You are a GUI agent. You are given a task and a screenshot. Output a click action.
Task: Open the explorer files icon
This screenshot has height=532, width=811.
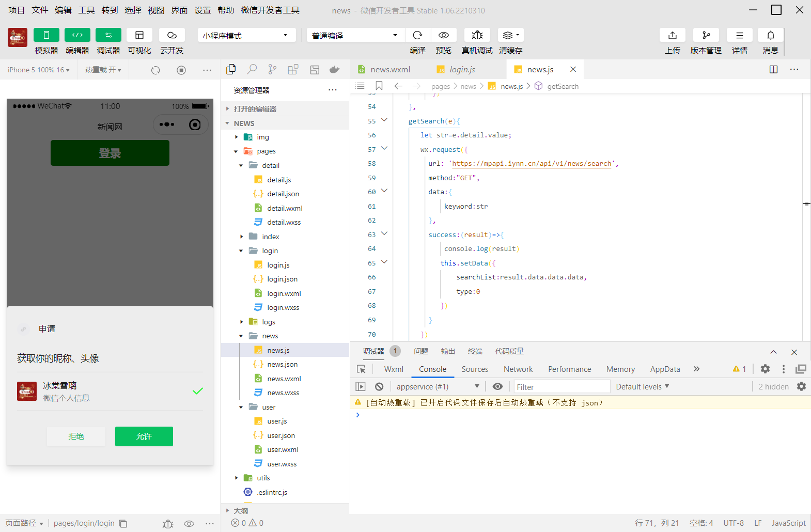click(x=231, y=69)
